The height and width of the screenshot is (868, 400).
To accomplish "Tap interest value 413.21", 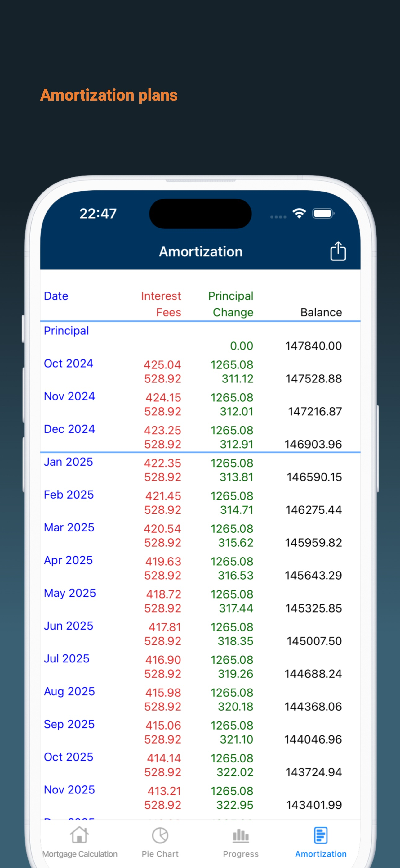I will pos(164,791).
